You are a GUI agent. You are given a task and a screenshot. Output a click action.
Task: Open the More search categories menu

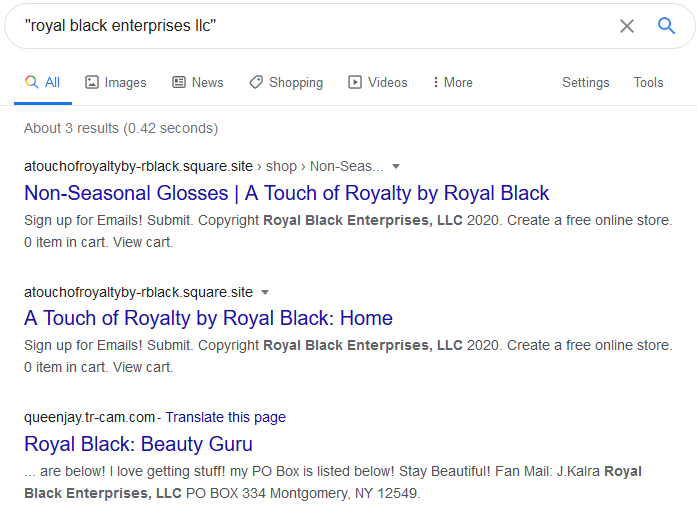[453, 82]
